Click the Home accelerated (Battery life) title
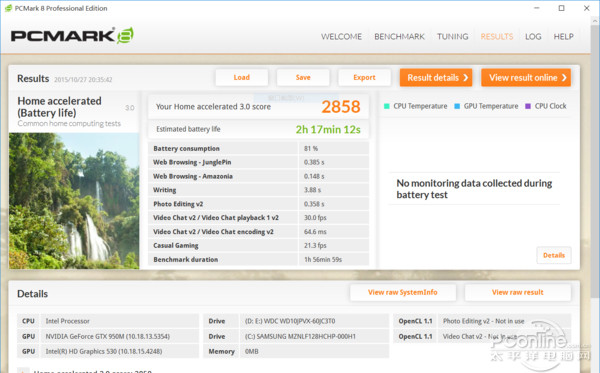Screen dimensions: 600x373 [59, 107]
